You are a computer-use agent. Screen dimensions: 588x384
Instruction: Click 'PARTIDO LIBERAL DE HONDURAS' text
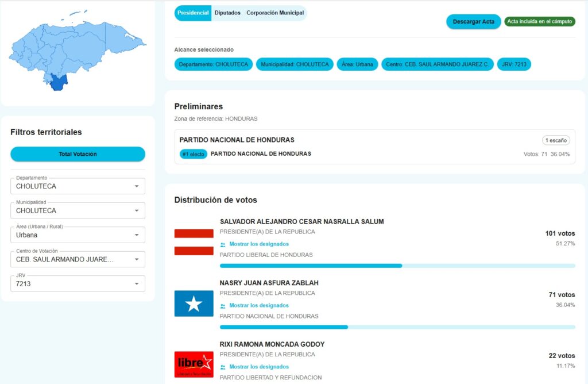(x=266, y=255)
